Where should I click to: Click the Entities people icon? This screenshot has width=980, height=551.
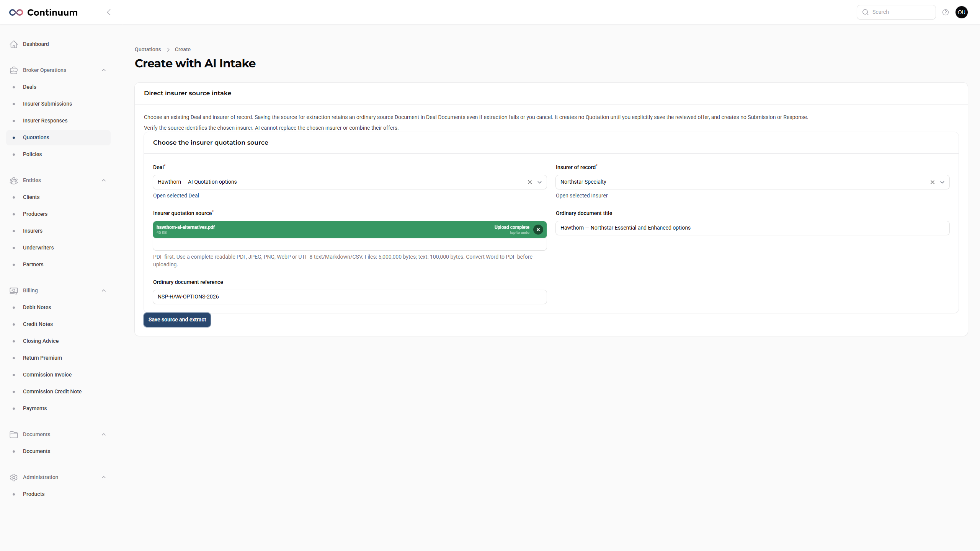click(x=14, y=180)
